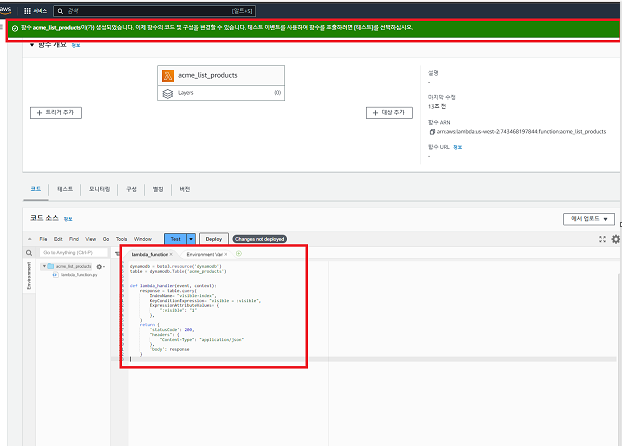
Task: Switch to the 모니터링 tab
Action: click(x=99, y=189)
